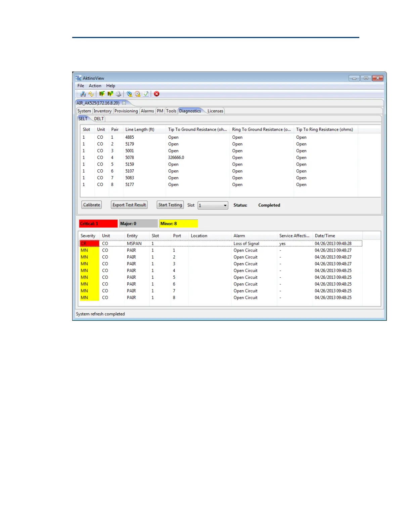Screen dimensions: 411x532
Task: Sort by Tip To Ring Resistance column header
Action: click(x=326, y=129)
